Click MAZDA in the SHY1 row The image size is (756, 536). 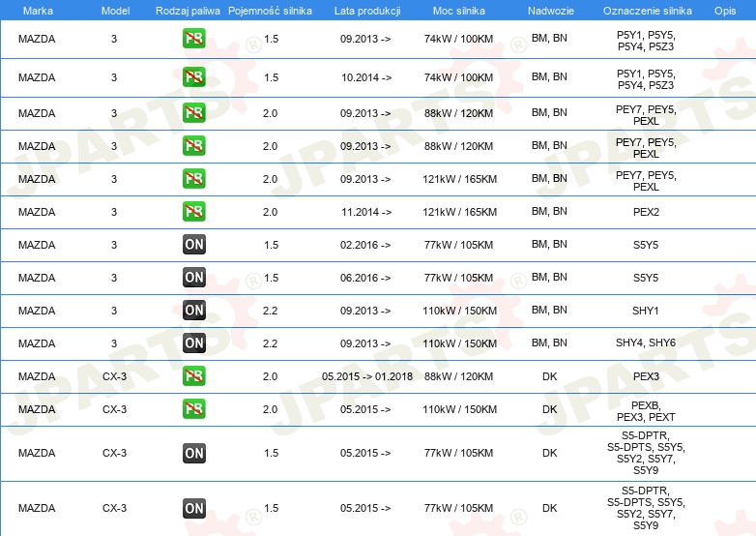pyautogui.click(x=37, y=311)
